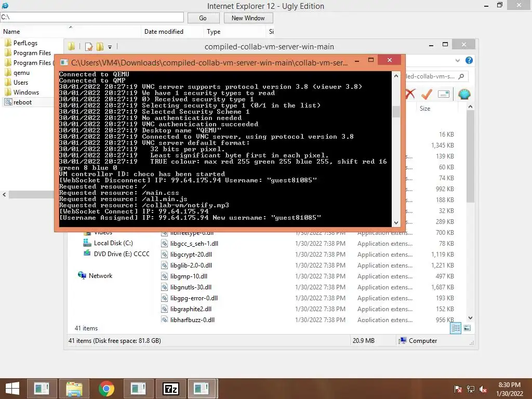Open File Explorer from the taskbar
Viewport: 532px width, 399px height.
pos(74,389)
